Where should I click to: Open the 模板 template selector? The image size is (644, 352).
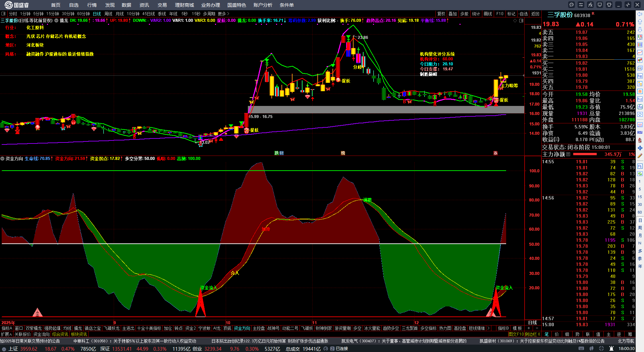click(x=517, y=328)
